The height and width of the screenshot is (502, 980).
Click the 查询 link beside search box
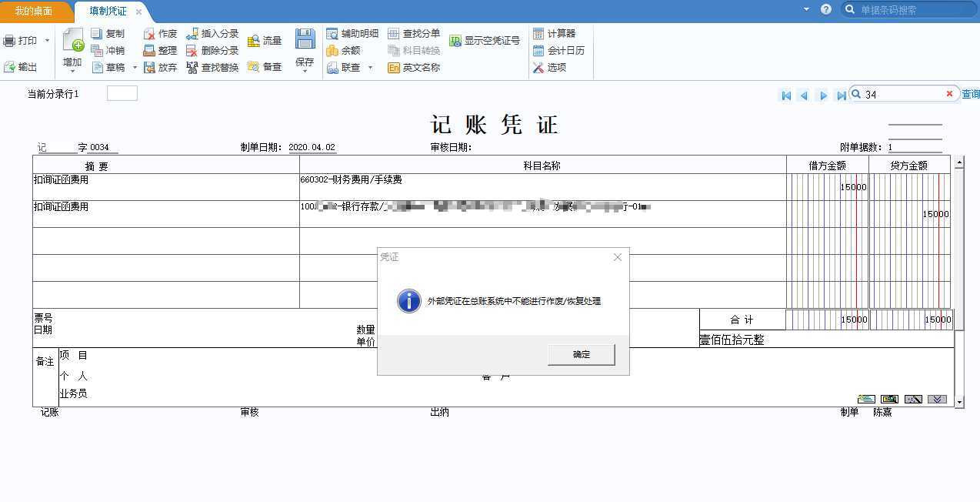point(971,95)
